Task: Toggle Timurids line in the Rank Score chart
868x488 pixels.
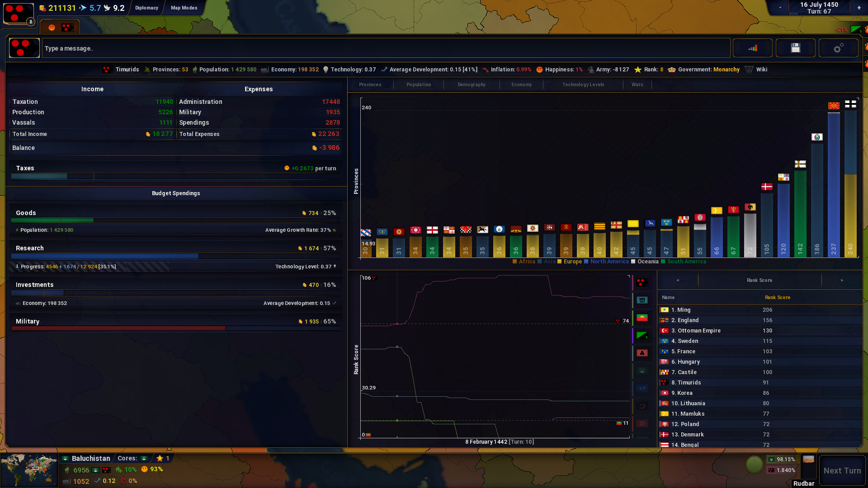Action: tap(642, 282)
